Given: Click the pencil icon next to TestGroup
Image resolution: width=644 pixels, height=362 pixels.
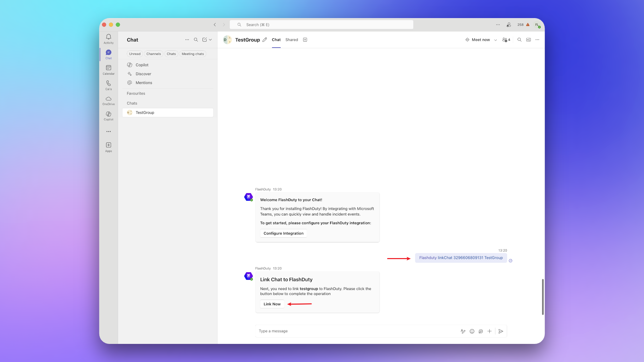Looking at the screenshot, I should pos(265,40).
